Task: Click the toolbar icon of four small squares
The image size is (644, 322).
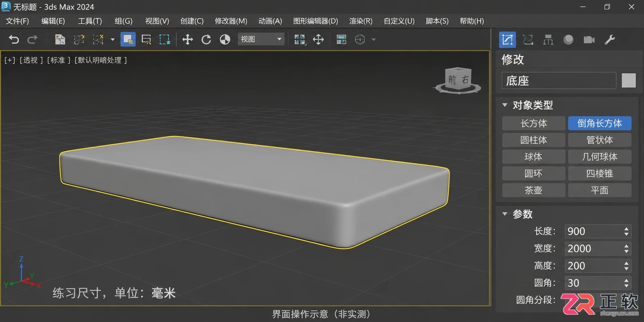Action: click(x=300, y=39)
